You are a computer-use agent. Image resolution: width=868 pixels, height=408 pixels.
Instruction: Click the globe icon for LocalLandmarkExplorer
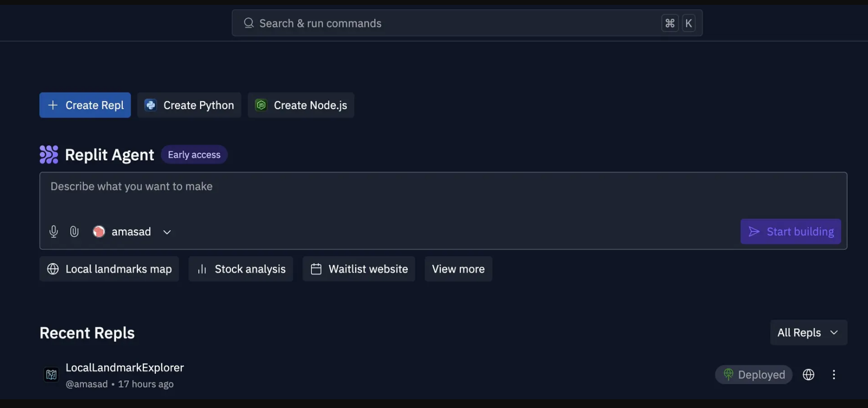coord(809,374)
